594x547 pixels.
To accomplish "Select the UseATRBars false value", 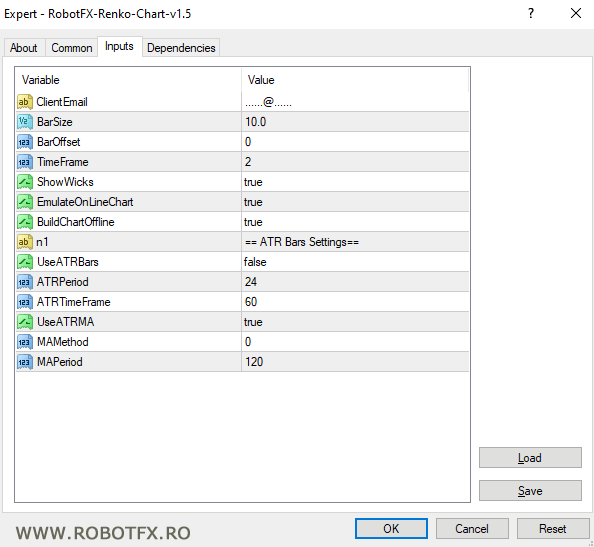I will click(255, 262).
